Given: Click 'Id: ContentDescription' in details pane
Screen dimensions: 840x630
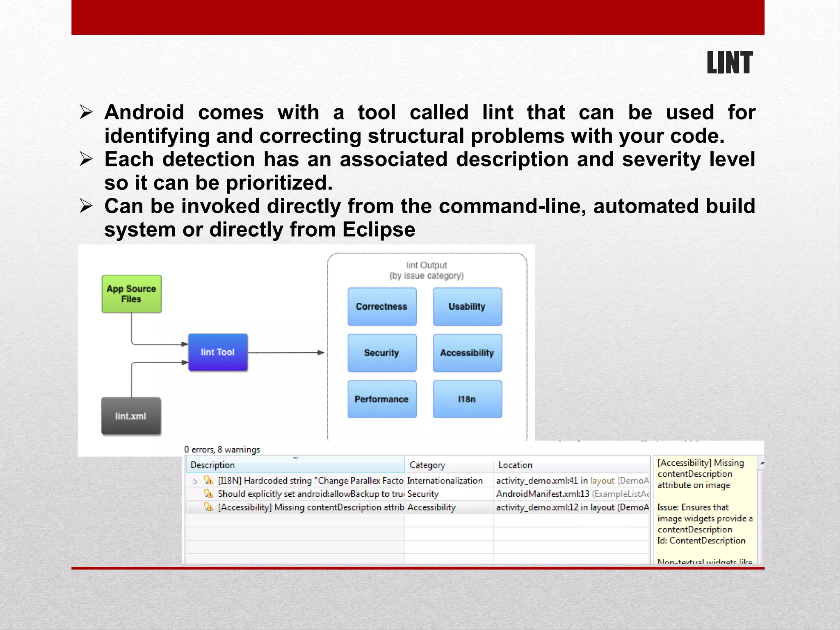Looking at the screenshot, I should tap(701, 541).
